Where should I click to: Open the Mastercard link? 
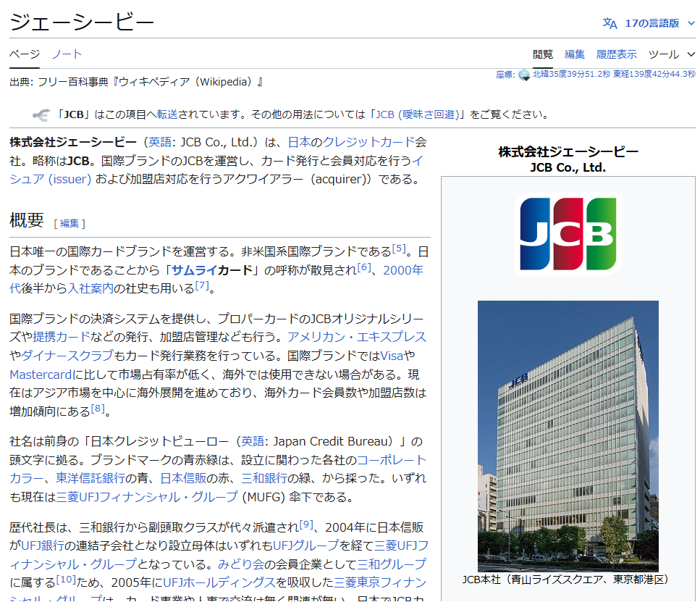click(x=41, y=375)
